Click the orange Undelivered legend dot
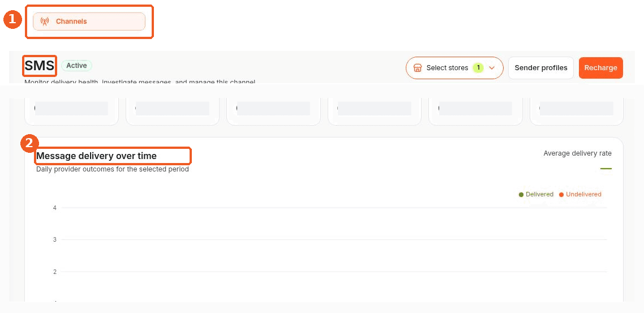 561,195
